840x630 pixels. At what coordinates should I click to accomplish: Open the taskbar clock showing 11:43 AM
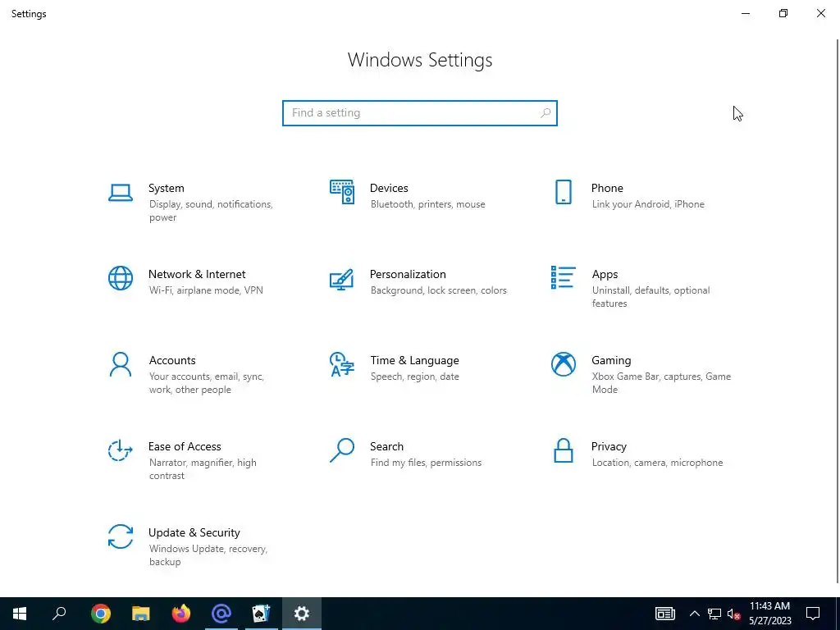point(769,614)
